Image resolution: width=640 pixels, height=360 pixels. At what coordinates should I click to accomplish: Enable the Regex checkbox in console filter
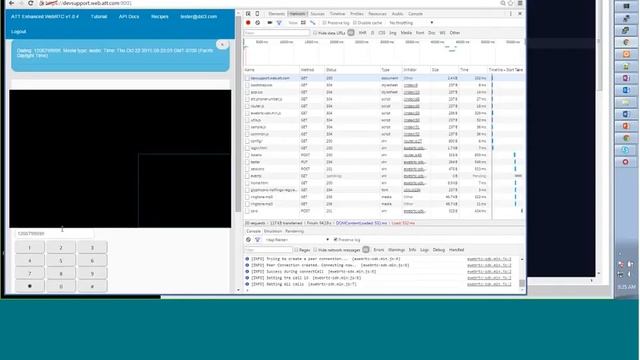pyautogui.click(x=296, y=250)
